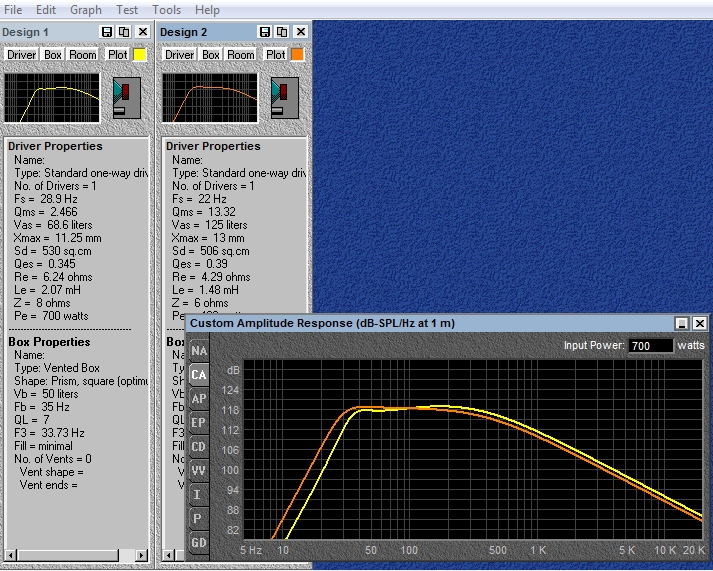Open the Graph menu
The width and height of the screenshot is (713, 571).
[86, 10]
